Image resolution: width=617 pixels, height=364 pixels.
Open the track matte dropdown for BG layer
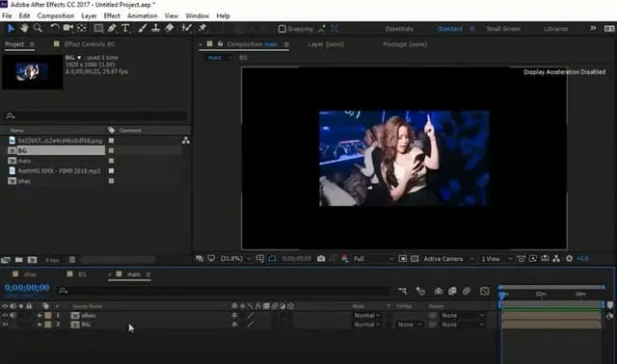tap(409, 325)
